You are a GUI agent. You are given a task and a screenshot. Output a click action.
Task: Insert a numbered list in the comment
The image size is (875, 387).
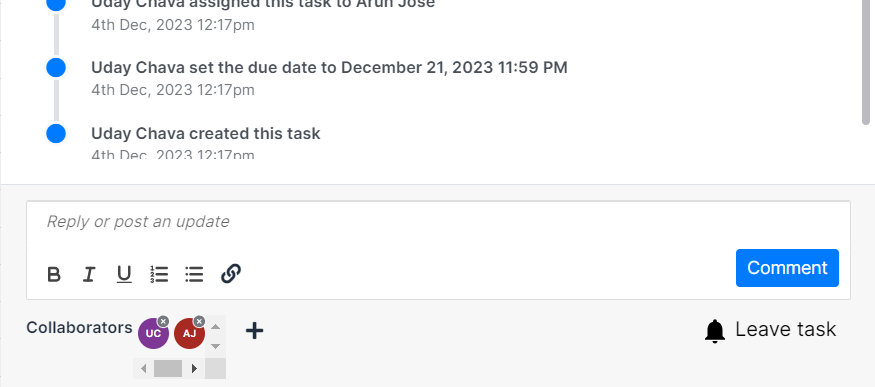159,274
